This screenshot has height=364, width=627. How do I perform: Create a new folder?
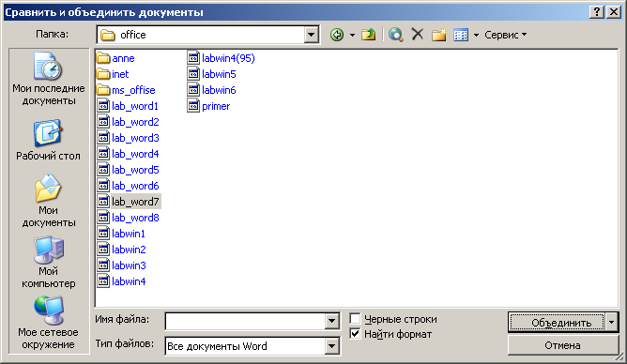[x=439, y=35]
